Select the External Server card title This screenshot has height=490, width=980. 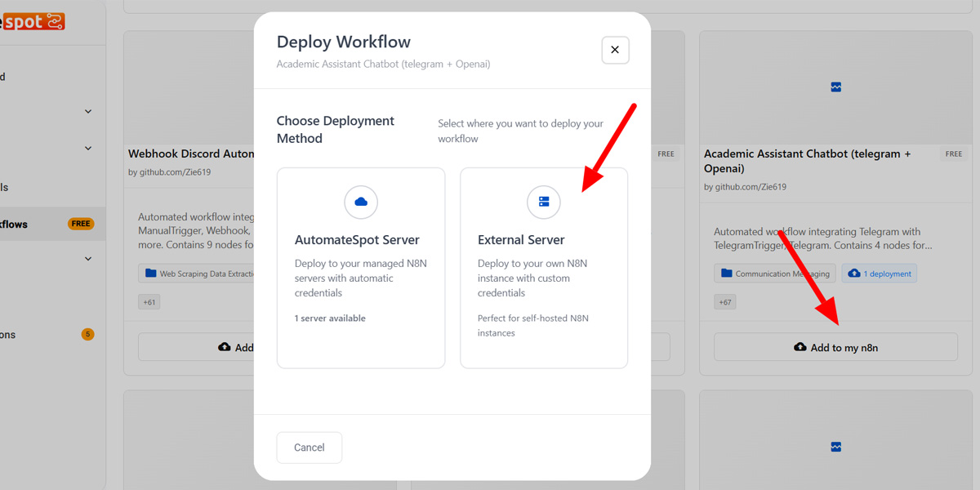pyautogui.click(x=521, y=240)
